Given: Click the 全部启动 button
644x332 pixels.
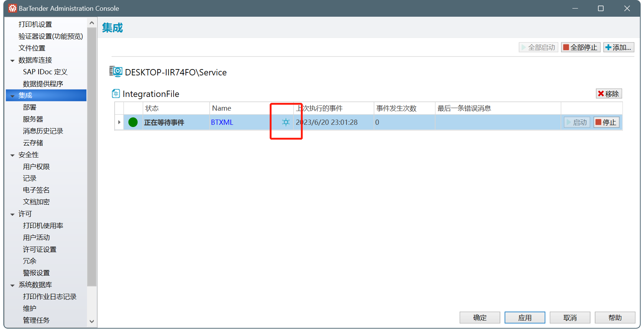Looking at the screenshot, I should coord(538,48).
